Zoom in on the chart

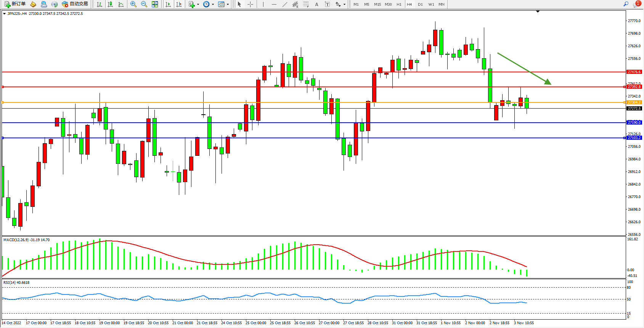coord(133,4)
